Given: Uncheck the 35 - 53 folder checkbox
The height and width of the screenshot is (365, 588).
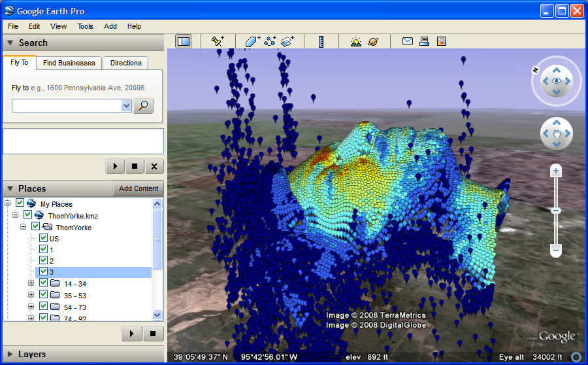Looking at the screenshot, I should point(44,294).
